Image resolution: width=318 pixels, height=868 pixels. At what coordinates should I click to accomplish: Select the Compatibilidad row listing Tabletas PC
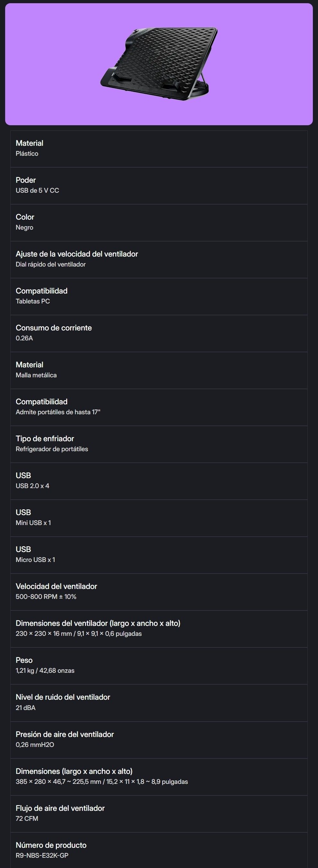pyautogui.click(x=159, y=296)
